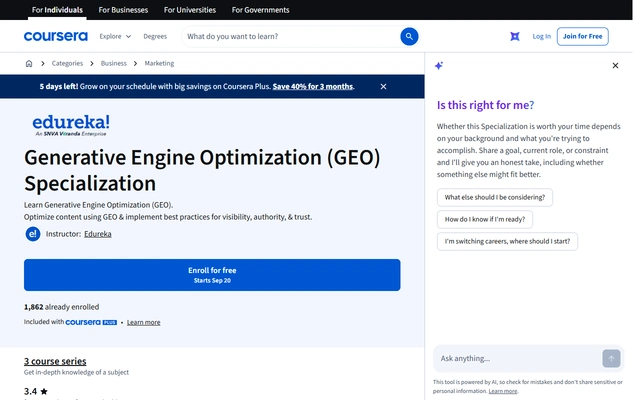This screenshot has width=640, height=400.
Task: Go to home via breadcrumb house icon
Action: tap(29, 63)
